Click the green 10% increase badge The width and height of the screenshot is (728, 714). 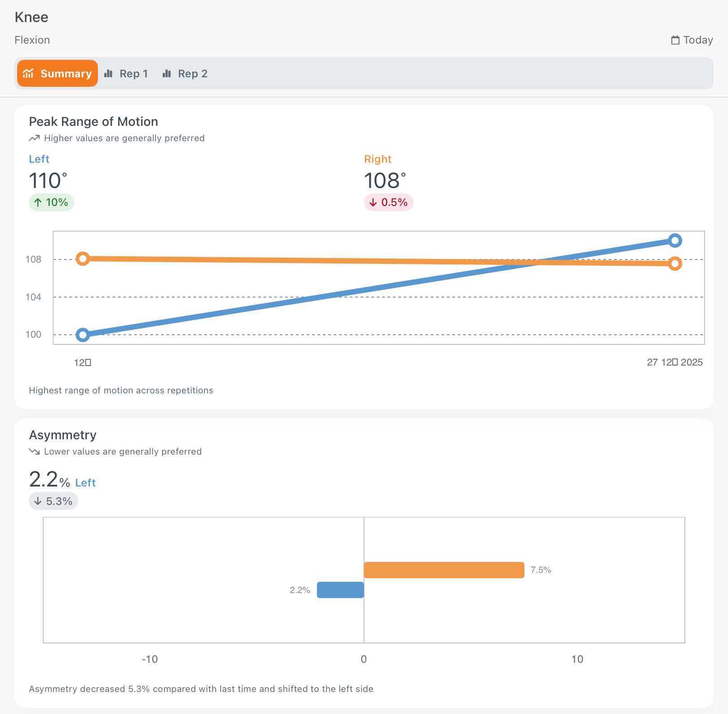click(51, 202)
